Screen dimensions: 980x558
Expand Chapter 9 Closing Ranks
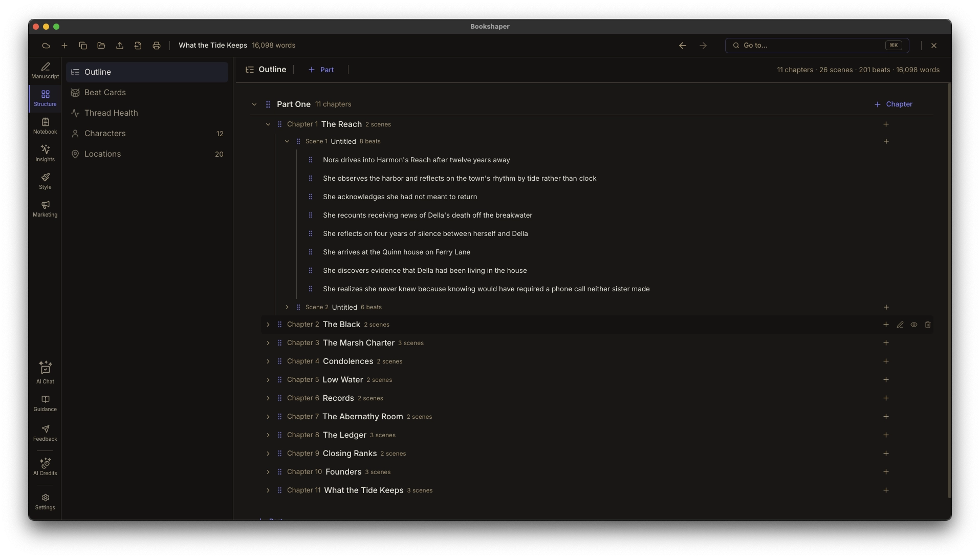coord(268,454)
